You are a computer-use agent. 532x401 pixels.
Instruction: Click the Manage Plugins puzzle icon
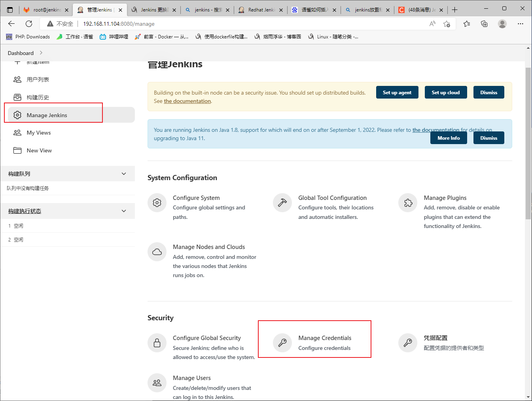408,203
